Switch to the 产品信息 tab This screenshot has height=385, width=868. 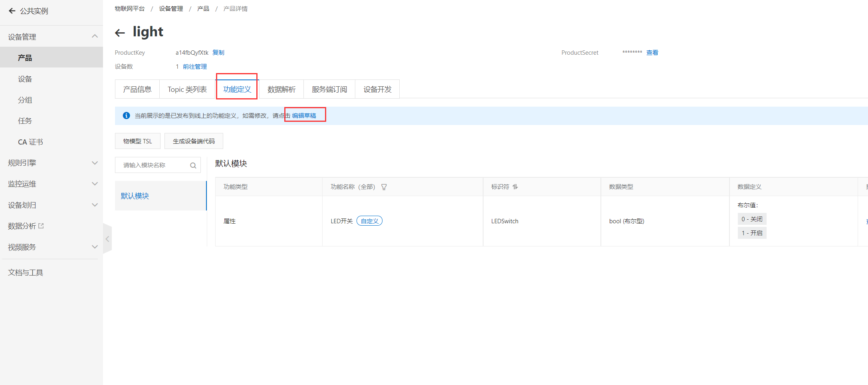coord(137,89)
